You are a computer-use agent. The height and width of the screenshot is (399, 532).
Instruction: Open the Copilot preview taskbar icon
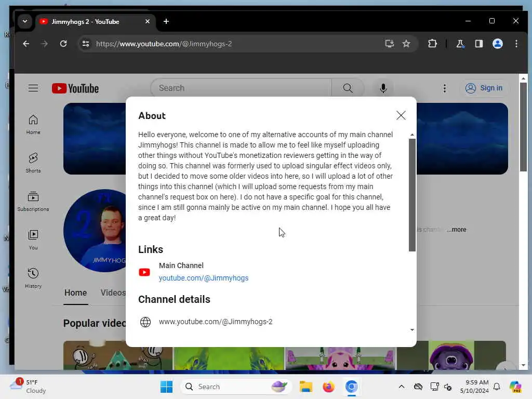click(515, 387)
